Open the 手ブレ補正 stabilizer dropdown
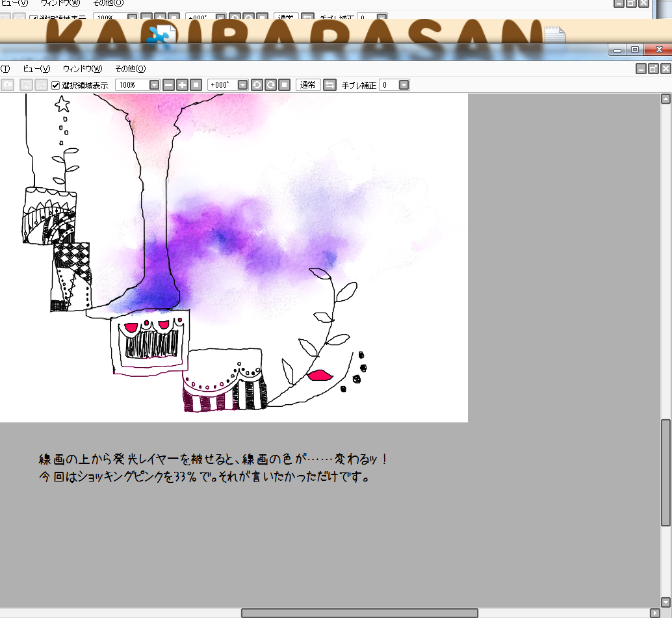The image size is (672, 618). pos(404,85)
